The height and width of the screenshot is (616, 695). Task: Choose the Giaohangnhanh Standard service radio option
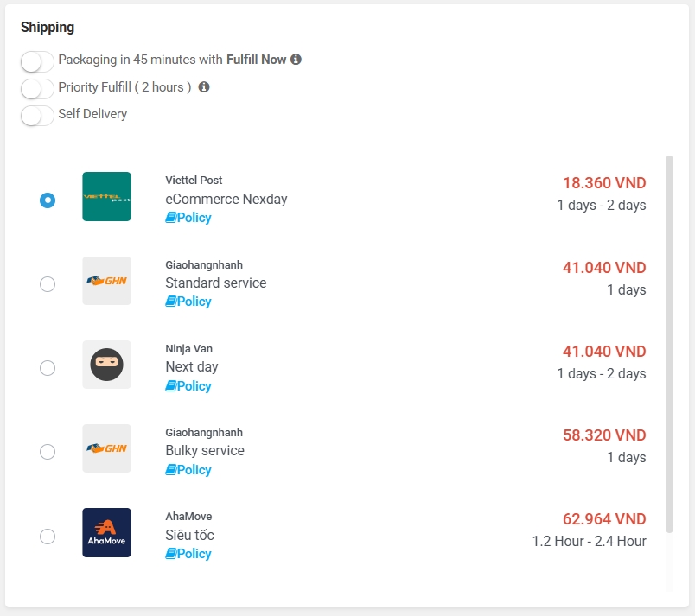coord(48,283)
